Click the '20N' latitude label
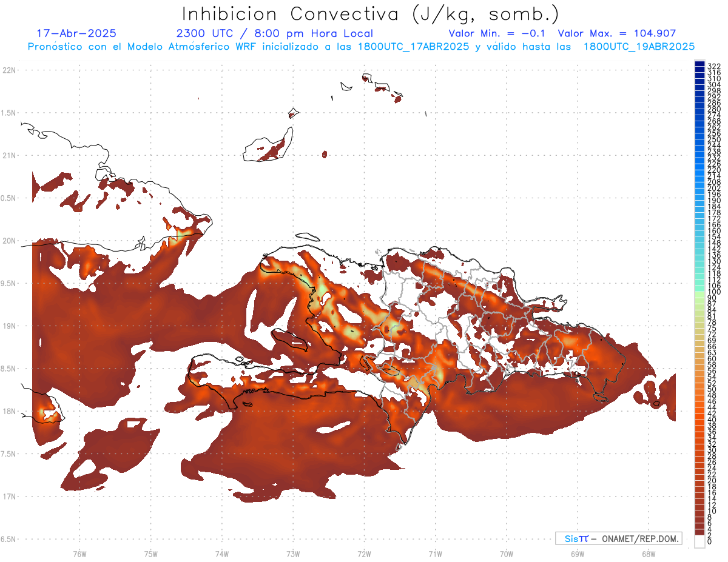 tap(9, 241)
